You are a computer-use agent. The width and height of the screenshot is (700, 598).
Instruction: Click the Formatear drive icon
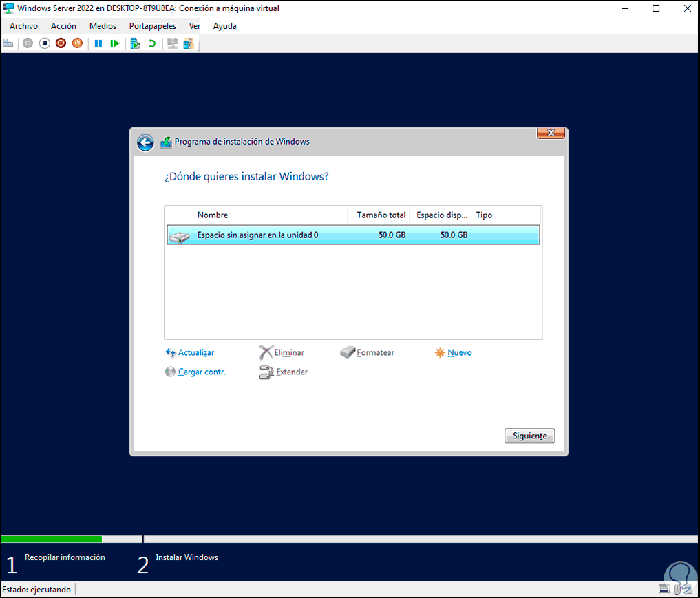point(348,352)
